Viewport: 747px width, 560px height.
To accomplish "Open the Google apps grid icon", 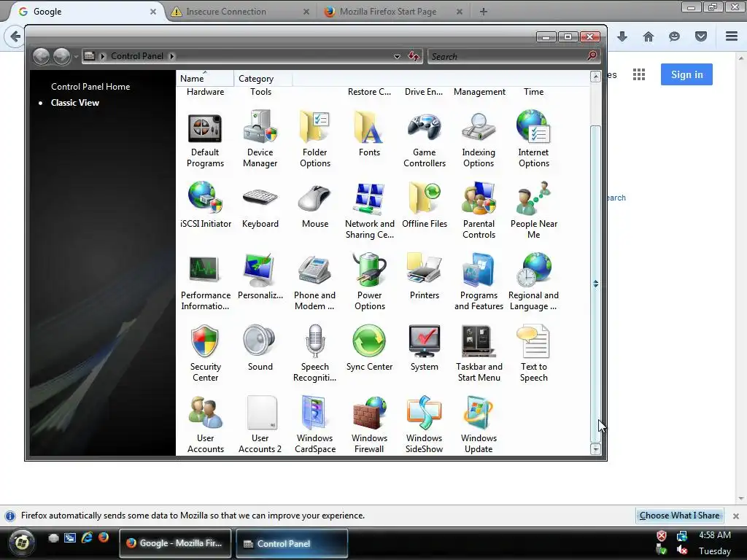I will [639, 74].
